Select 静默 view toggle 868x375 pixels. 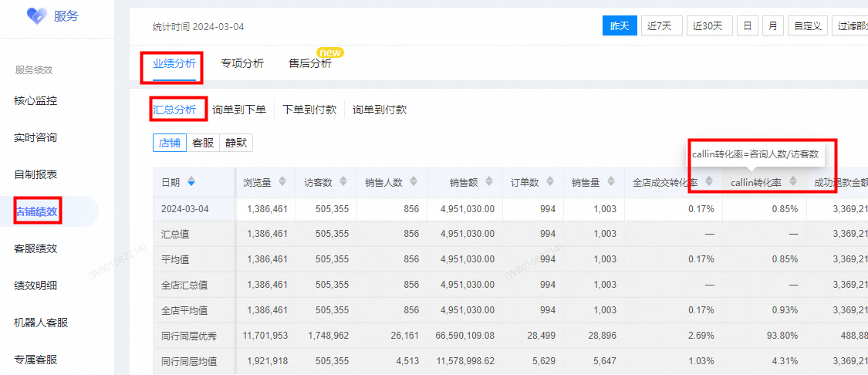click(x=236, y=143)
